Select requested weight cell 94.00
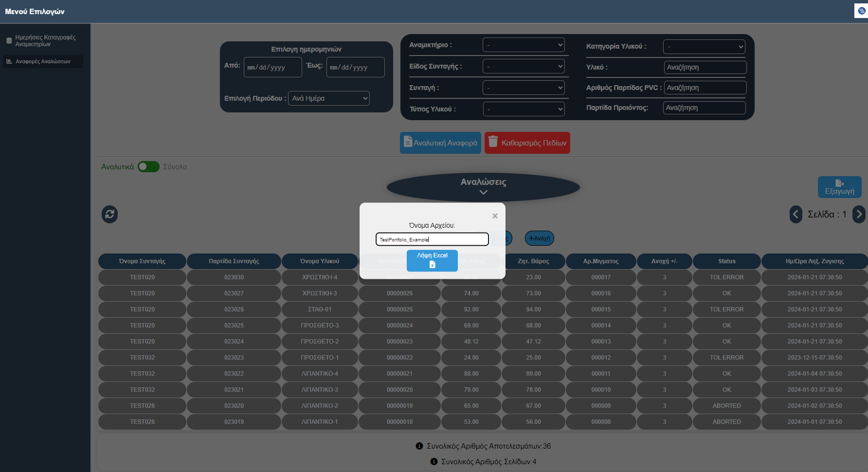868x472 pixels. click(x=533, y=309)
